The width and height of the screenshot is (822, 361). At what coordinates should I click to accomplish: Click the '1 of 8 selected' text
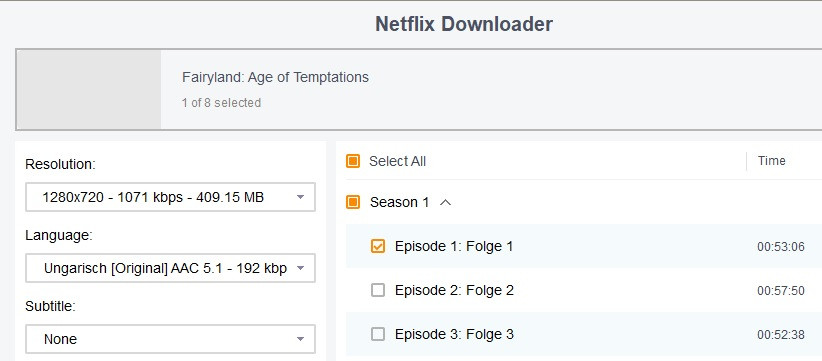[x=221, y=103]
